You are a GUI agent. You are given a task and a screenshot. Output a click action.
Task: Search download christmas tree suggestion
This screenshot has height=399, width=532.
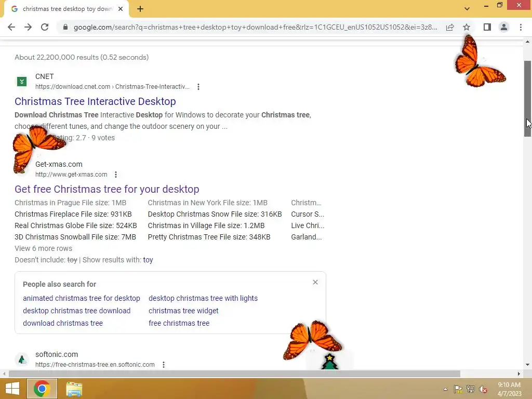(63, 323)
